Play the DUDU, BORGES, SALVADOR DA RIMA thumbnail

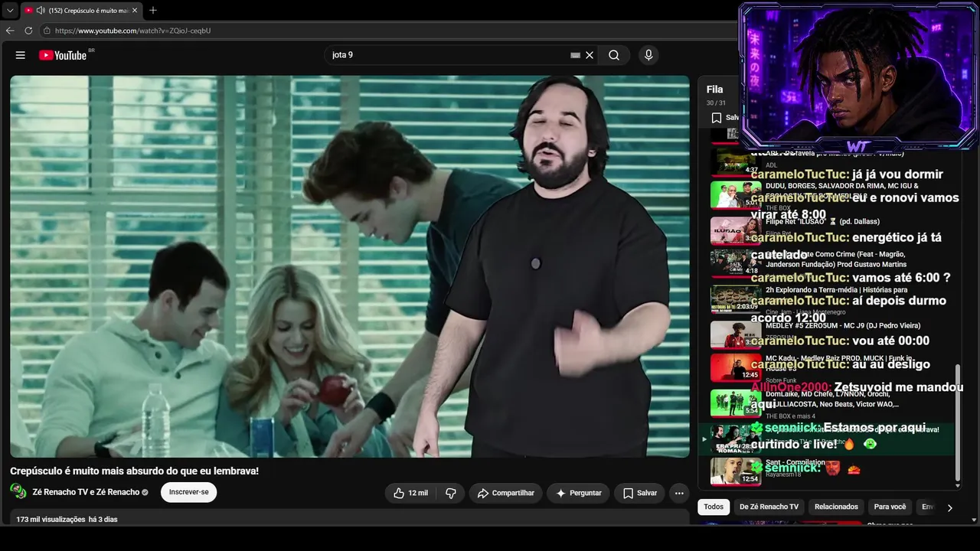click(x=735, y=195)
